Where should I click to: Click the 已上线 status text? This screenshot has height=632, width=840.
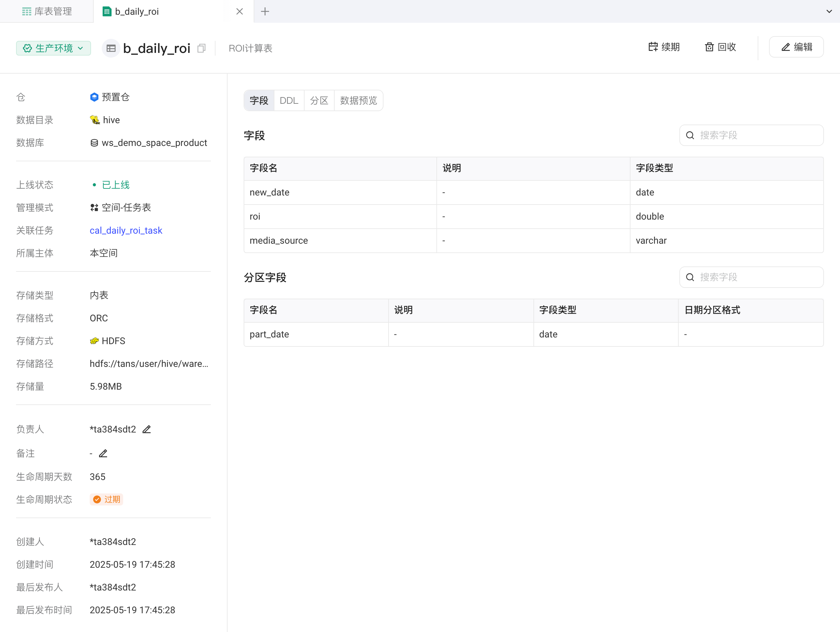pyautogui.click(x=115, y=184)
